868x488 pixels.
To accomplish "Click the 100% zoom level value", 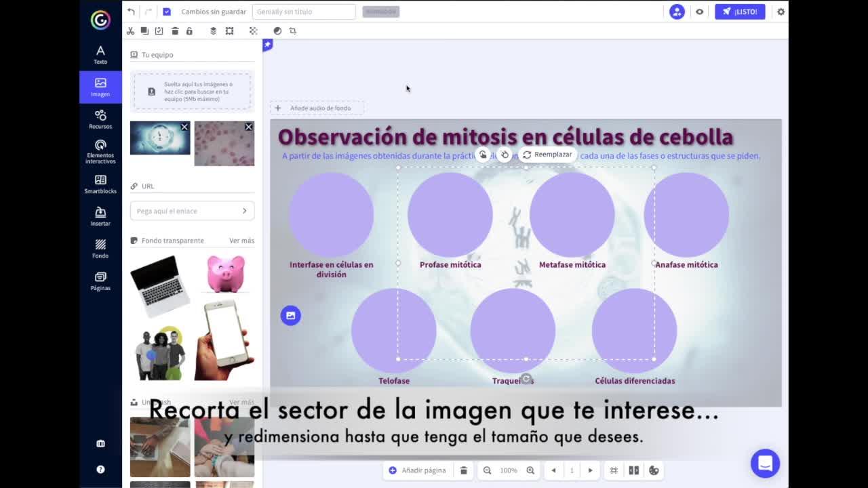I will pos(509,470).
